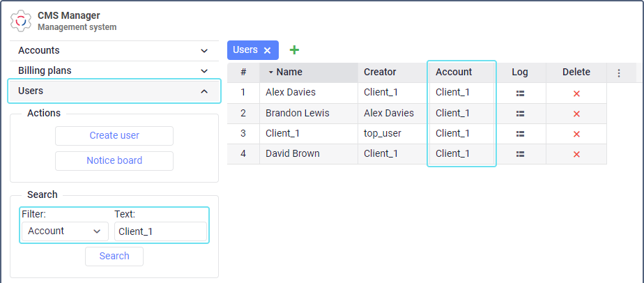Open the log for David Brown
644x283 pixels.
pyautogui.click(x=520, y=154)
